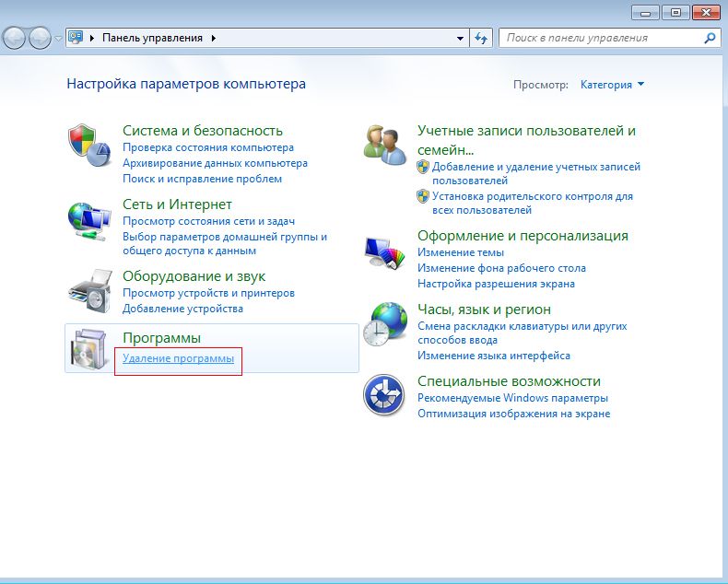Expand the address bar history dropdown arrow
The width and height of the screenshot is (728, 584).
tap(460, 38)
